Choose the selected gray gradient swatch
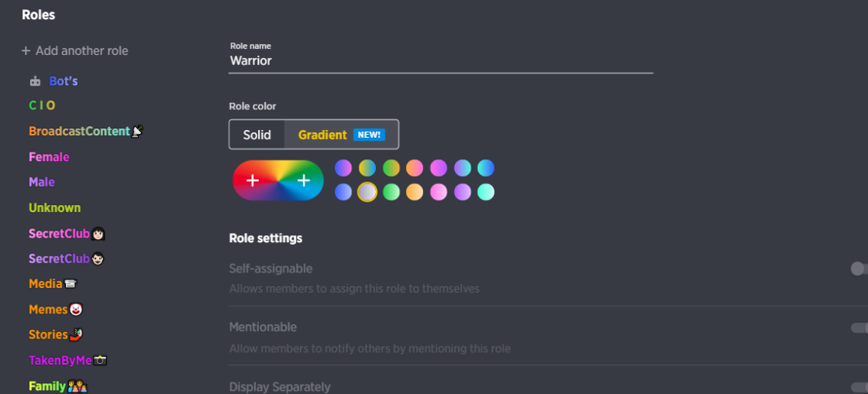This screenshot has height=394, width=868. [x=367, y=192]
